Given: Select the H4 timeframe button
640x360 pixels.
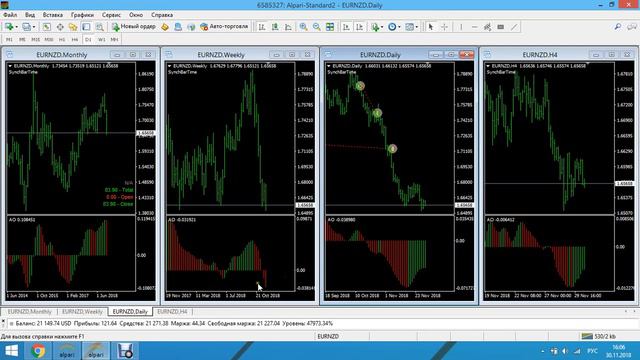Looking at the screenshot, I should [x=75, y=40].
